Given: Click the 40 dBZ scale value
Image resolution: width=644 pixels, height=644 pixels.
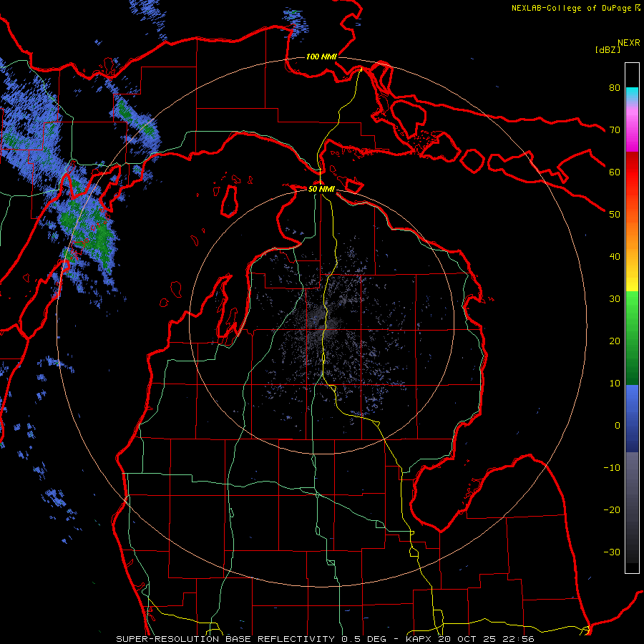Looking at the screenshot, I should [x=615, y=256].
